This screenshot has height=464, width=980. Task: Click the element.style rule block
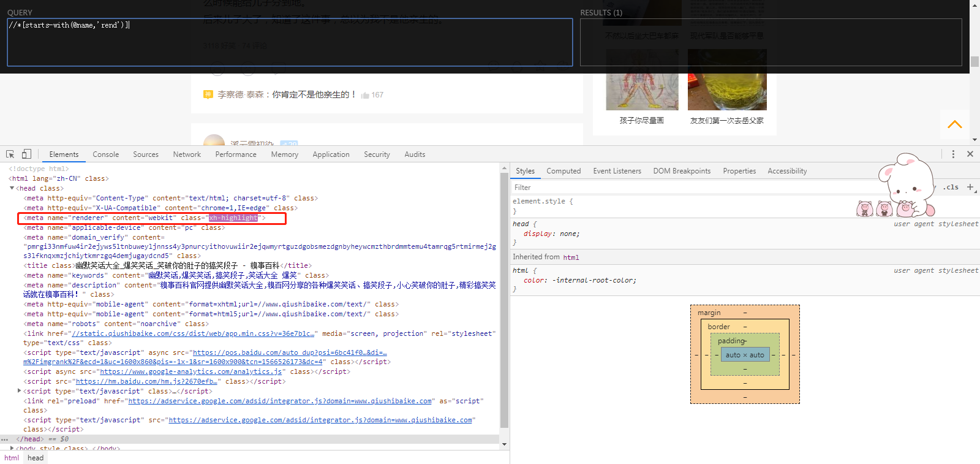[x=745, y=206]
